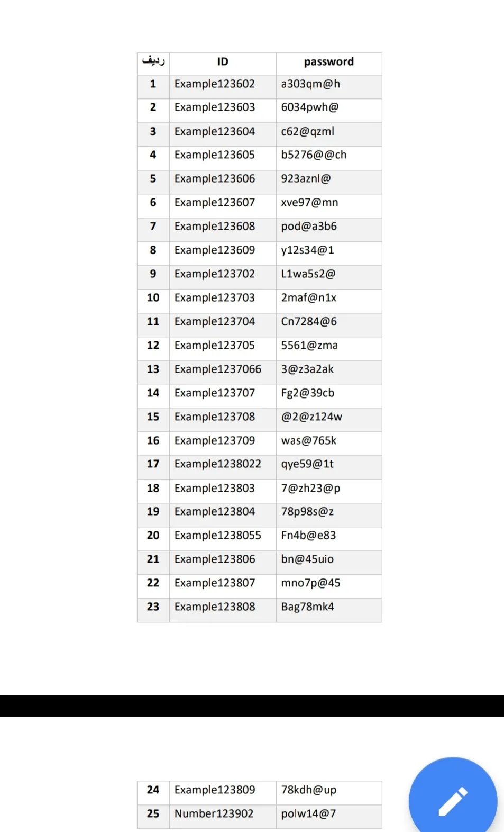The image size is (504, 832).
Task: Tap the blue pencil edit button
Action: coord(453,801)
